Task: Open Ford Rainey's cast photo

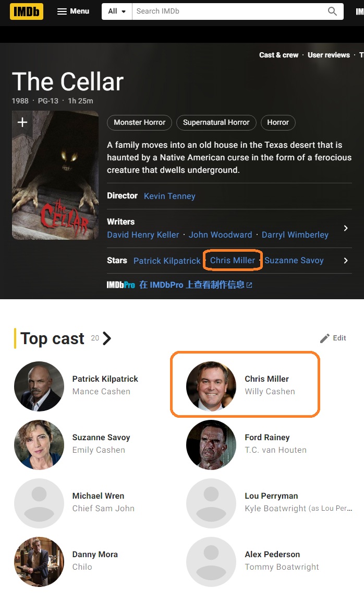Action: [211, 444]
